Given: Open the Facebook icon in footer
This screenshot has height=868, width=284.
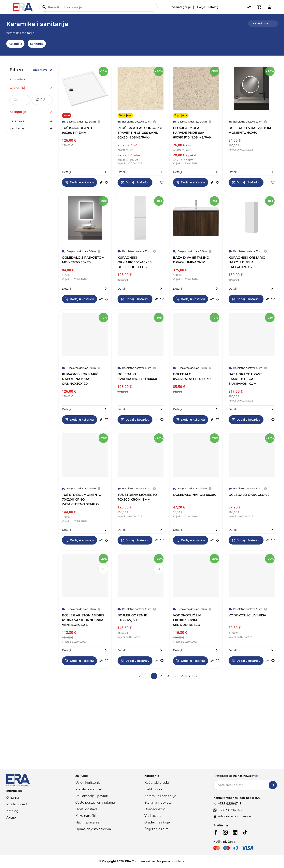Looking at the screenshot, I should click(216, 832).
